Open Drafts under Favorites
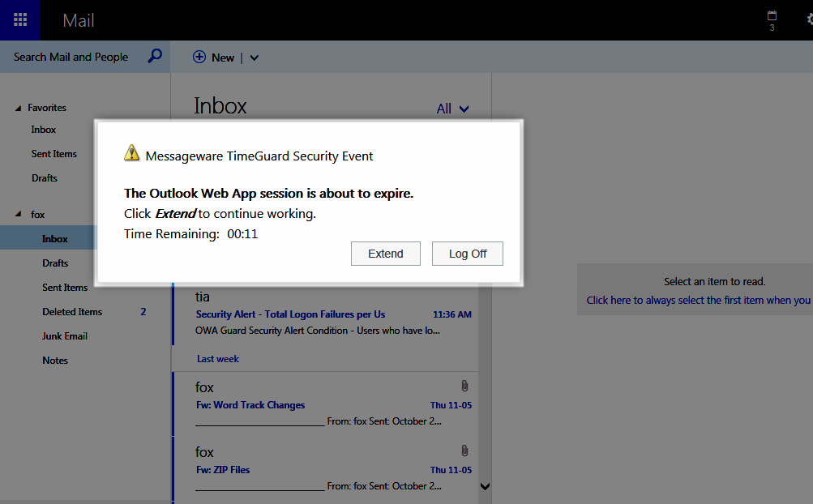 [x=45, y=177]
